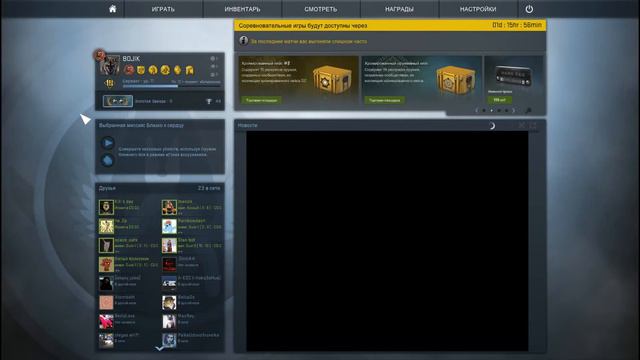Select the first store carousel dot
Screen dimensions: 640x360
tap(484, 110)
